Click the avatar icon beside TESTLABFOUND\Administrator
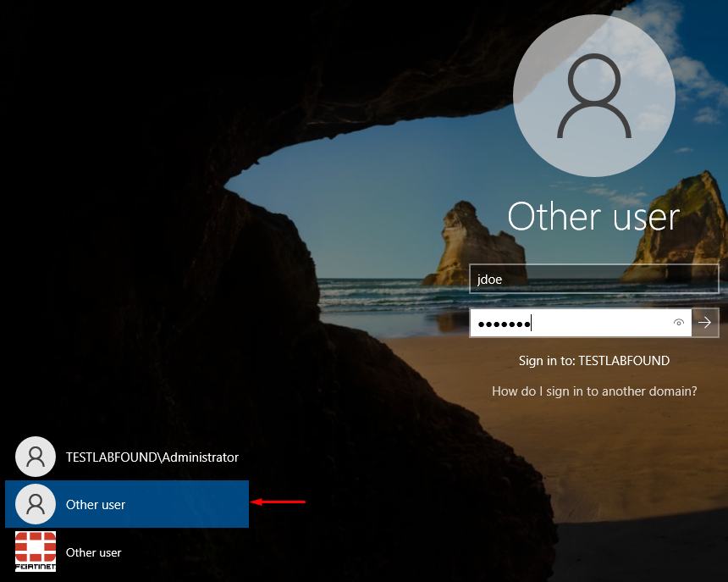Image resolution: width=728 pixels, height=582 pixels. click(x=35, y=456)
